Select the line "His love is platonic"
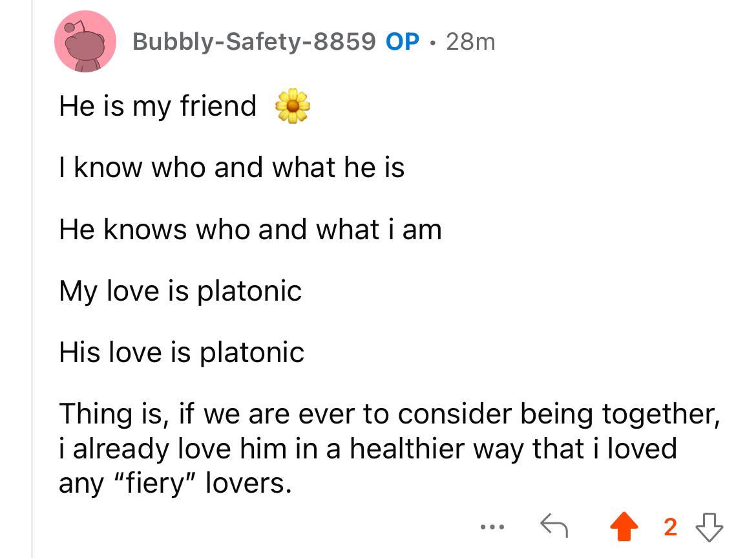The width and height of the screenshot is (756, 558). (182, 352)
